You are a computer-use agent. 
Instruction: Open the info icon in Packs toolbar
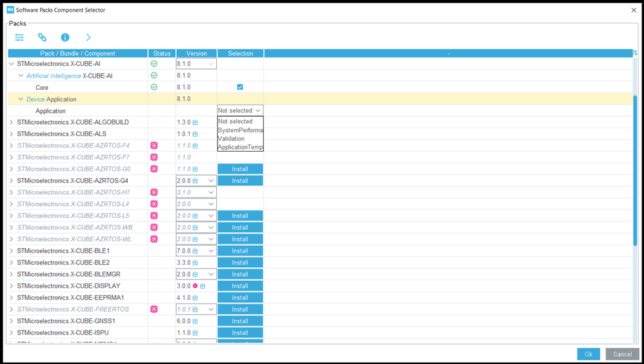[x=65, y=37]
